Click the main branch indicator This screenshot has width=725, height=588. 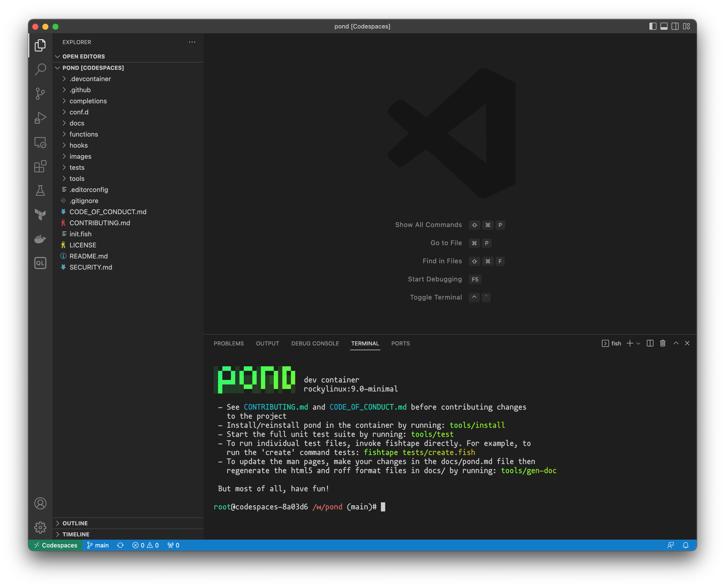[98, 545]
